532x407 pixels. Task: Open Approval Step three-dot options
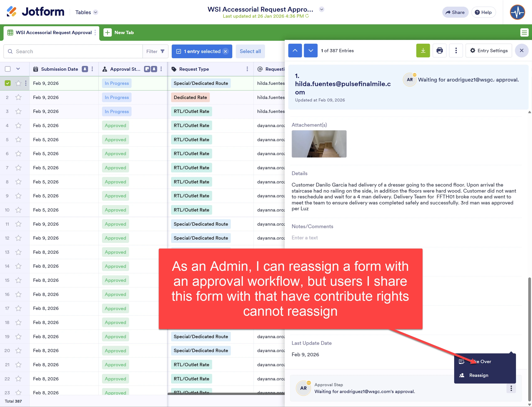coord(511,388)
